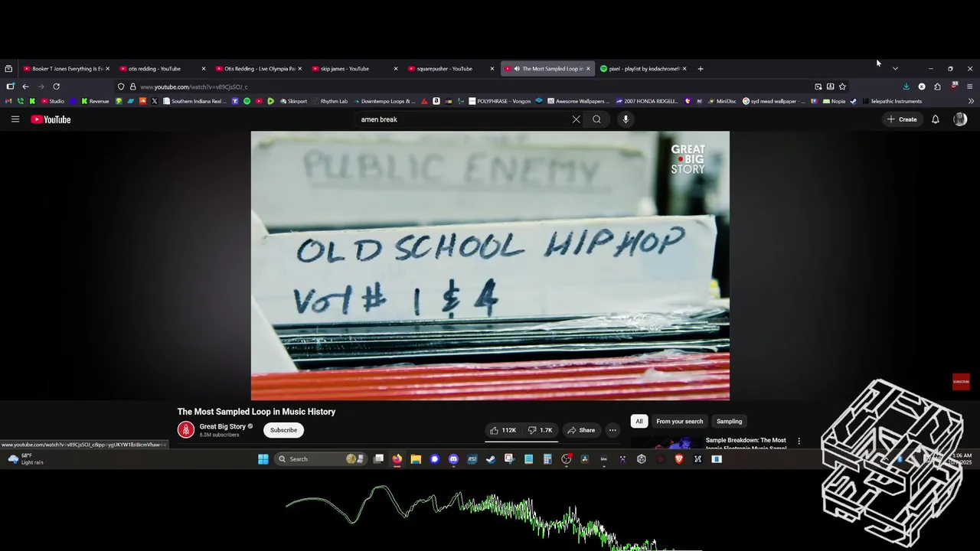List all tabs with chevron
This screenshot has width=980, height=551.
894,69
